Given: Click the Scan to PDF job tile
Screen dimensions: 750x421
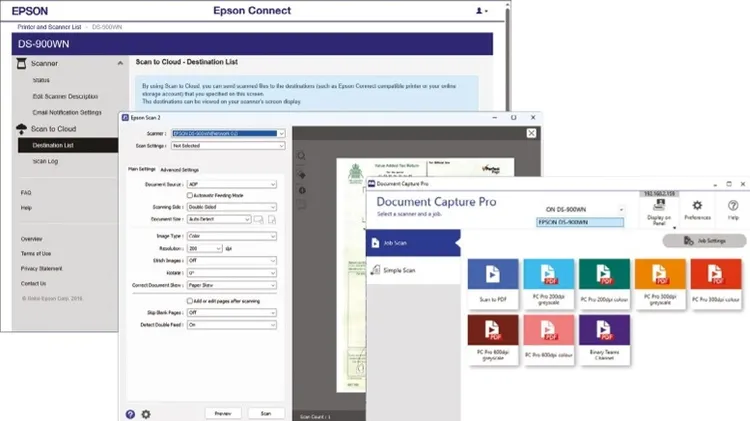Looking at the screenshot, I should click(x=492, y=284).
